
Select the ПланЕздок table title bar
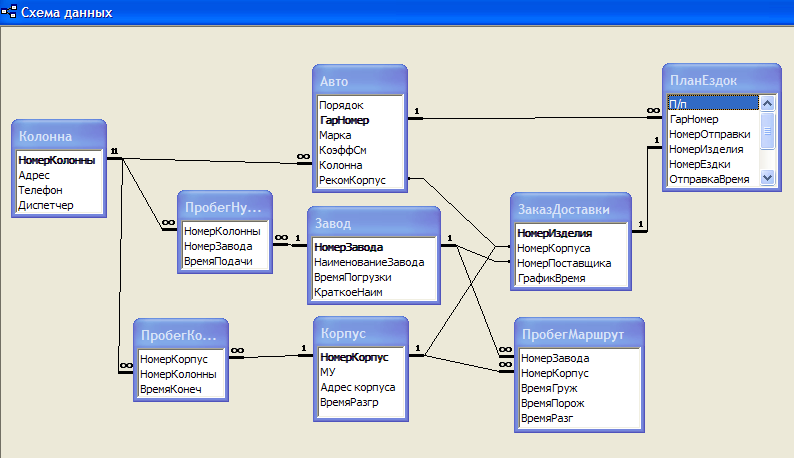pos(722,80)
